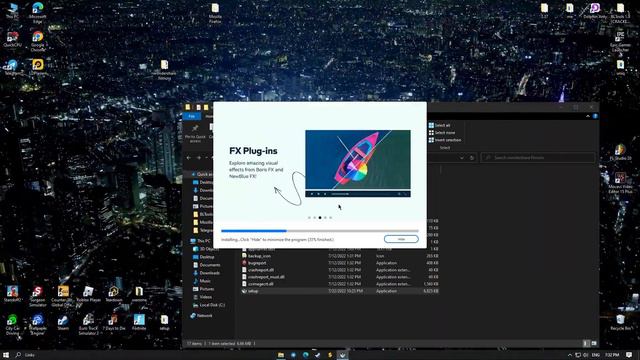Open Epic Games Launcher desktop shortcut
Viewport: 640px width, 360px height.
(620, 41)
